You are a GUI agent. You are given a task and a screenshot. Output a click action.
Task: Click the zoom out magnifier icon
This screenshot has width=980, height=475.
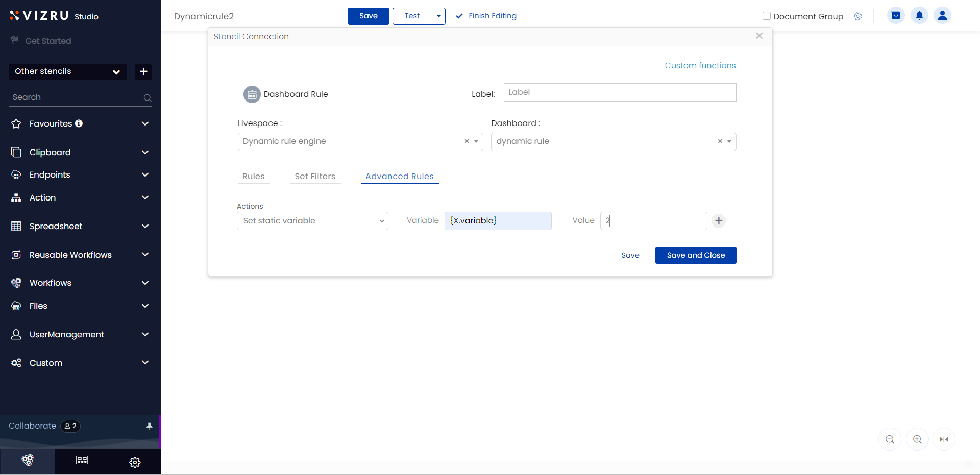tap(890, 439)
